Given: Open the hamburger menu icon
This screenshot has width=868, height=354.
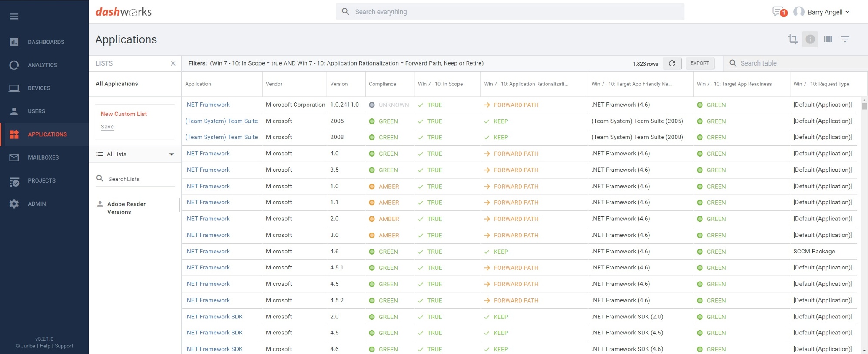Looking at the screenshot, I should coord(14,16).
